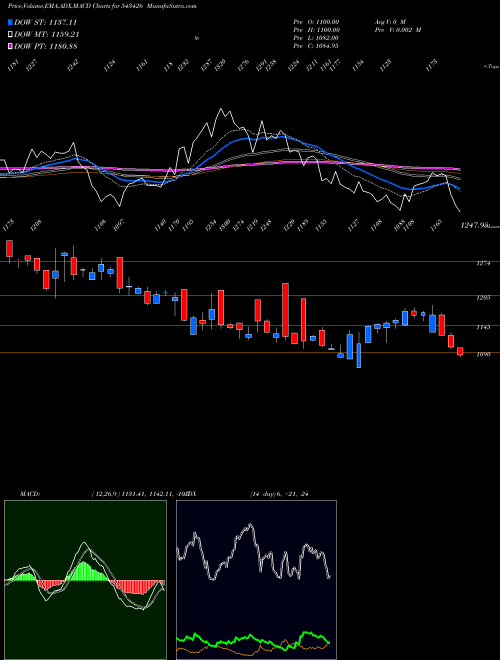Click the white DOW MT legend swatch

pos(11,35)
